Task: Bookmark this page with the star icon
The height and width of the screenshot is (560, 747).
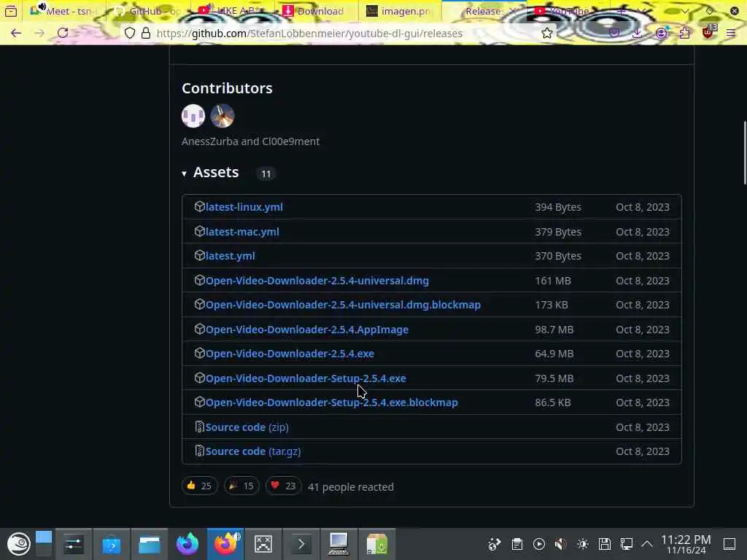Action: (x=547, y=33)
